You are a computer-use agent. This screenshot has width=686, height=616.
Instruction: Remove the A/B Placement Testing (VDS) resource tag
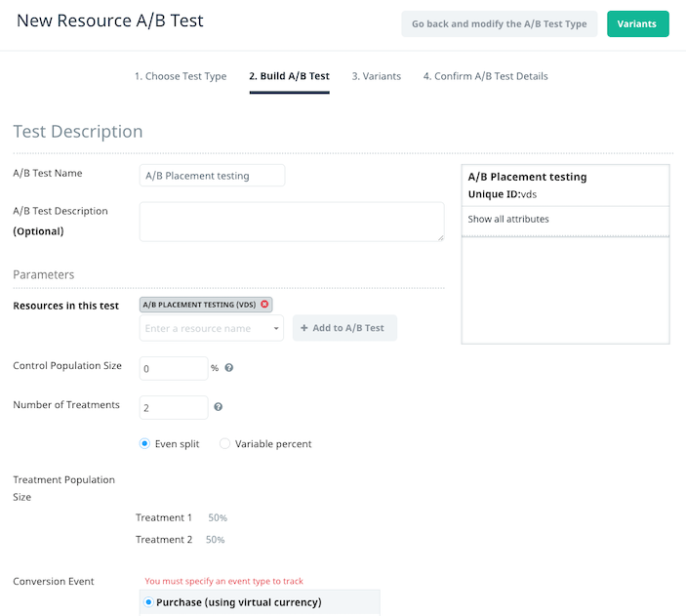coord(264,304)
